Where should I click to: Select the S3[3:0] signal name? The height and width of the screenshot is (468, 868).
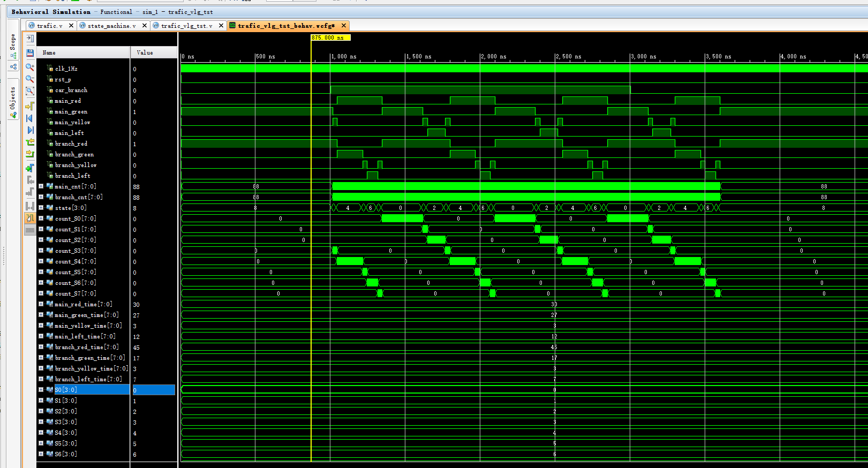(x=66, y=422)
